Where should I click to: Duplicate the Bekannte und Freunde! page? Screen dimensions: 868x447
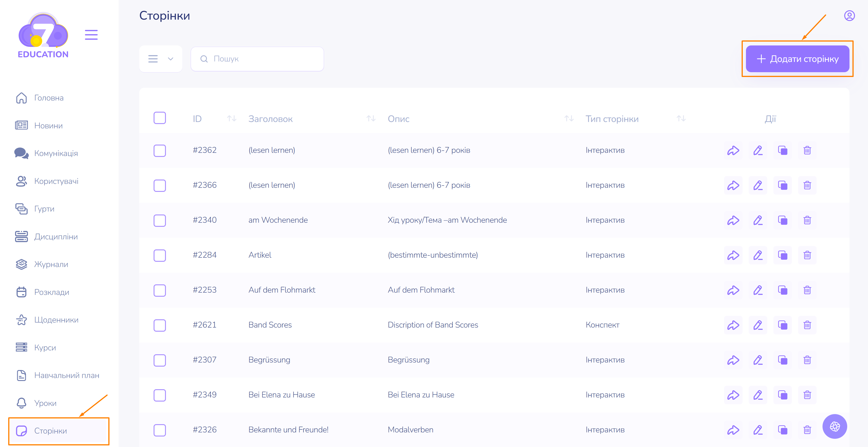click(783, 430)
